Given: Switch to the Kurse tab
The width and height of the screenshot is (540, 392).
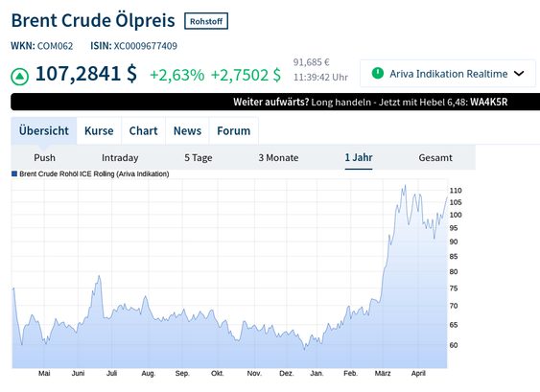Looking at the screenshot, I should pos(99,130).
